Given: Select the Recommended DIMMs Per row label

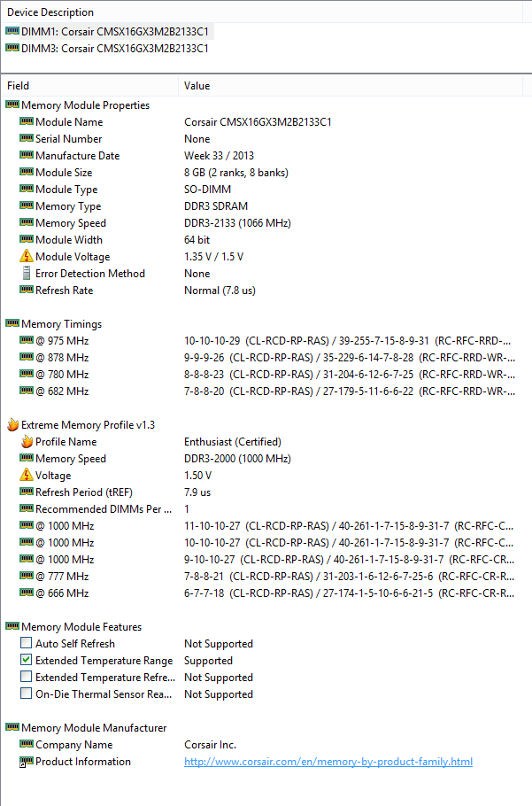Looking at the screenshot, I should [x=104, y=509].
